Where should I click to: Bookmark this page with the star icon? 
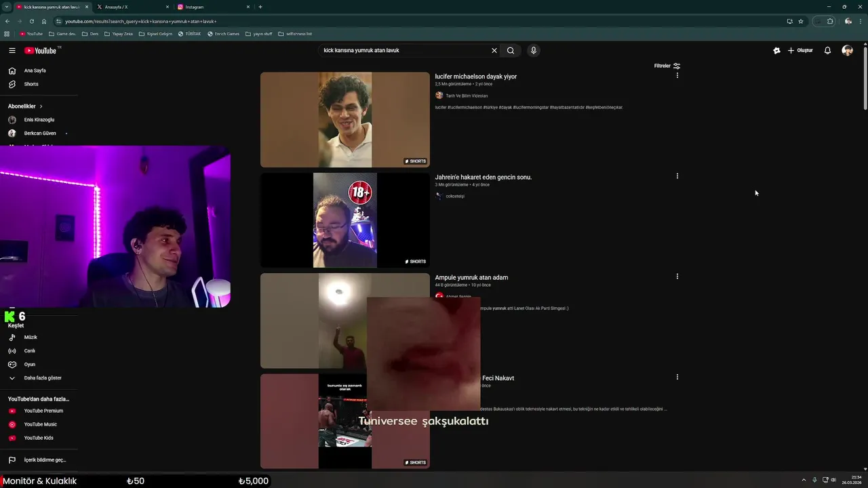coord(801,21)
